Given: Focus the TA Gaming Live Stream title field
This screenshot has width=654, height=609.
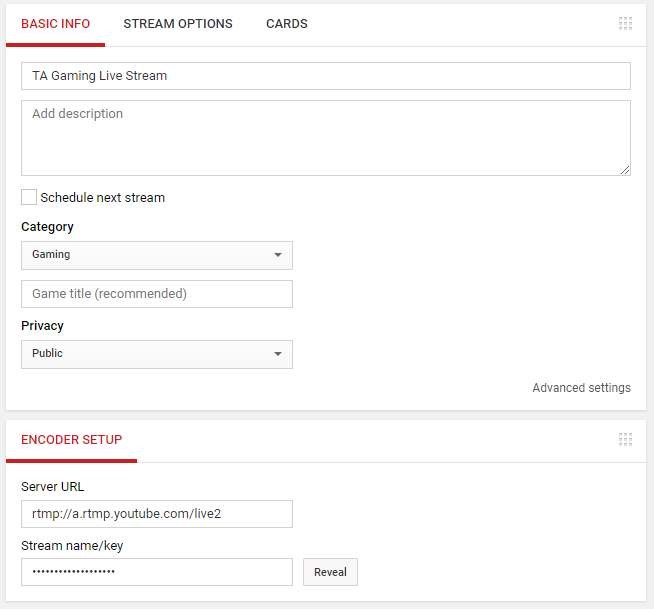Looking at the screenshot, I should pos(326,76).
